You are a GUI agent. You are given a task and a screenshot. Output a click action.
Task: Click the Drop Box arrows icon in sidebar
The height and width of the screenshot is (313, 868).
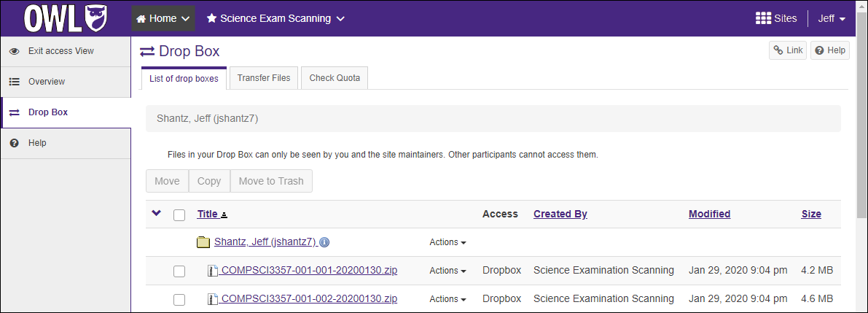[15, 112]
